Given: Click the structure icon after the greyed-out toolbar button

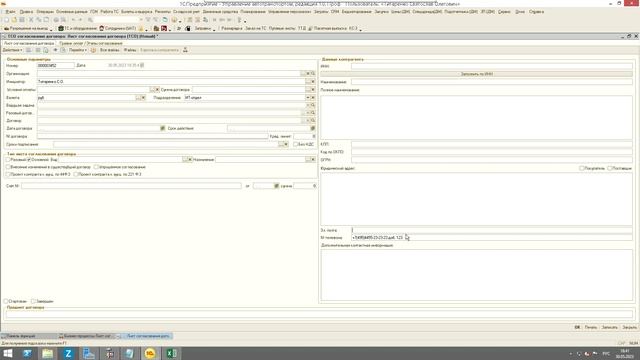Looking at the screenshot, I should 185,50.
